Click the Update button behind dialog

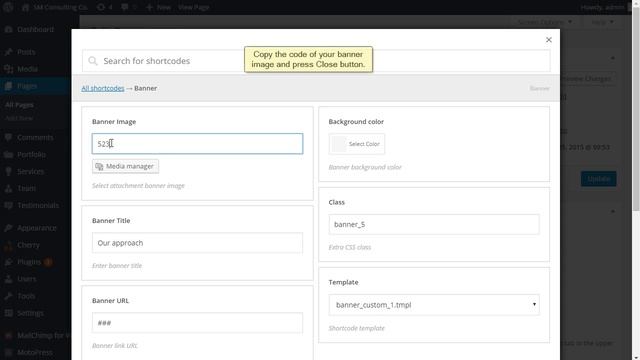pyautogui.click(x=598, y=179)
